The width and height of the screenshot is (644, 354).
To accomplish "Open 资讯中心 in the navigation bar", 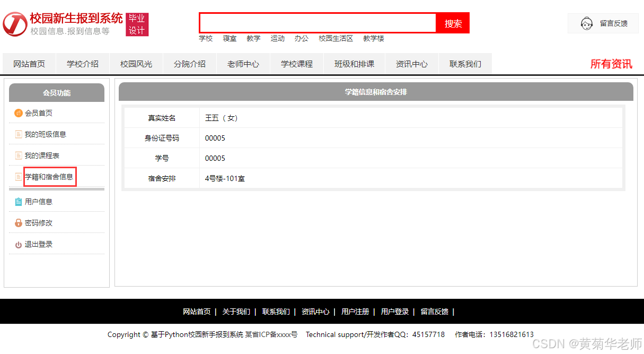I will (x=412, y=64).
